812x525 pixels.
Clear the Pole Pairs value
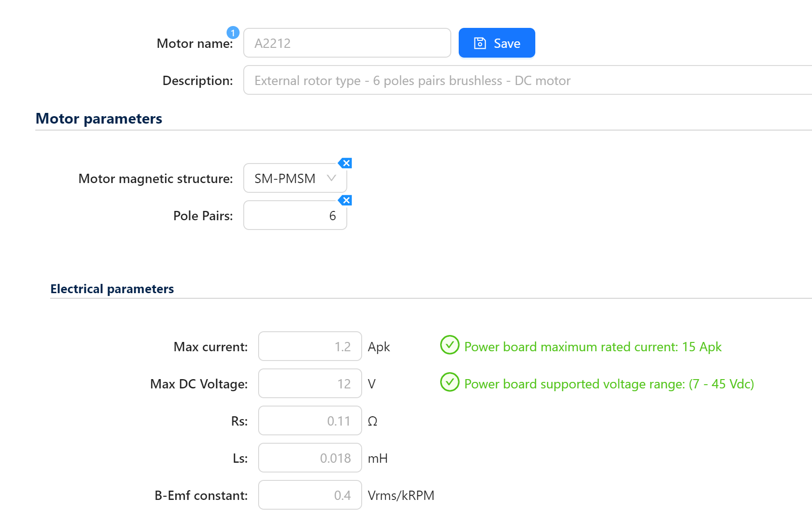coord(345,200)
